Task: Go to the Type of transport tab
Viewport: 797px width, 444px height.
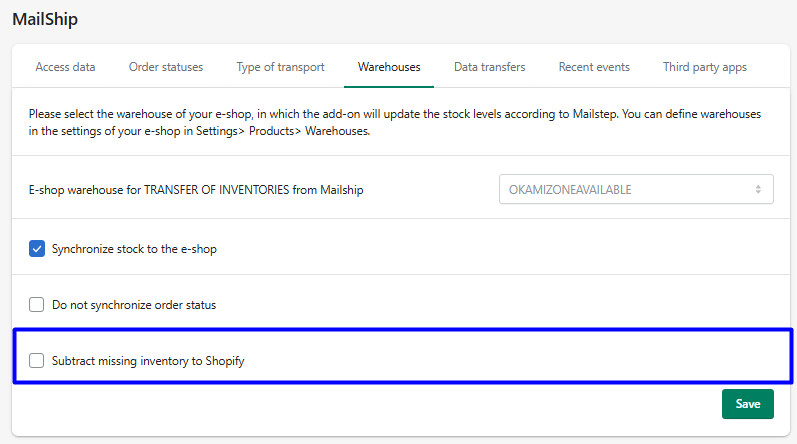Action: (x=280, y=67)
